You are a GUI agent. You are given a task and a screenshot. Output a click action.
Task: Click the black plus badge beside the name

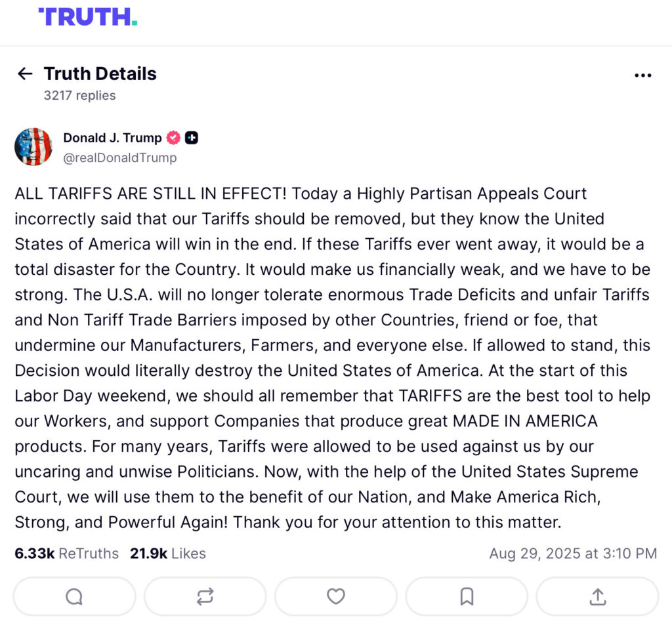(x=192, y=138)
